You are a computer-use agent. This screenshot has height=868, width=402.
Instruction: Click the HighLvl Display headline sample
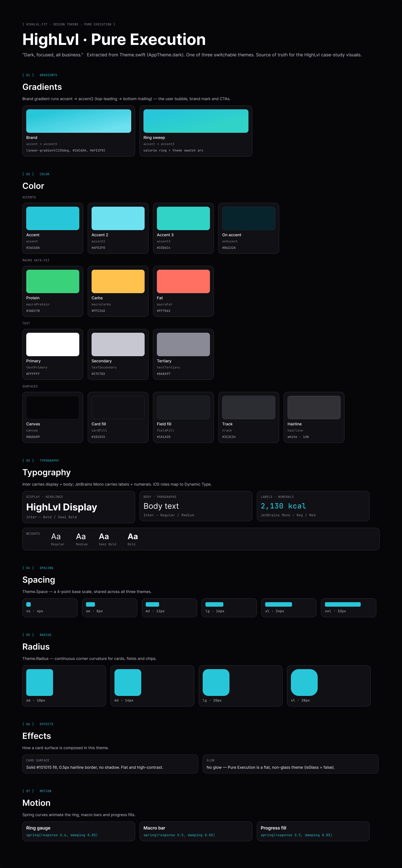[x=62, y=507]
